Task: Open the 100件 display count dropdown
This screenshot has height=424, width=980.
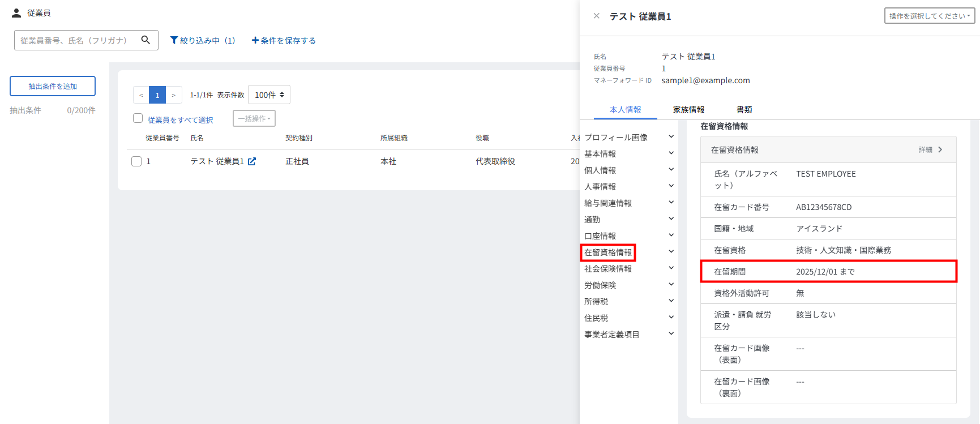Action: coord(269,95)
